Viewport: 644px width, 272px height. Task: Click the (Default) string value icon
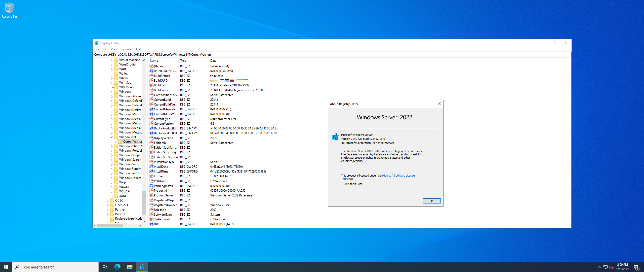coord(151,66)
